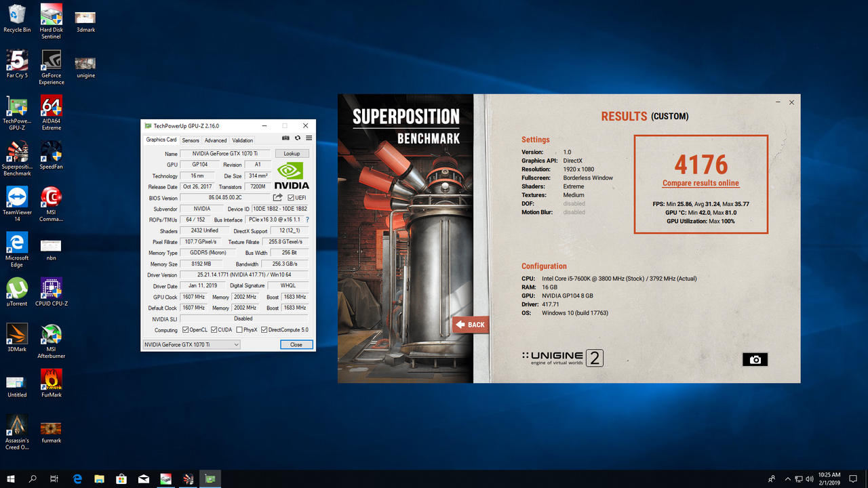868x488 pixels.
Task: Toggle the DirectCompute 5.0 checkbox
Action: click(x=264, y=330)
